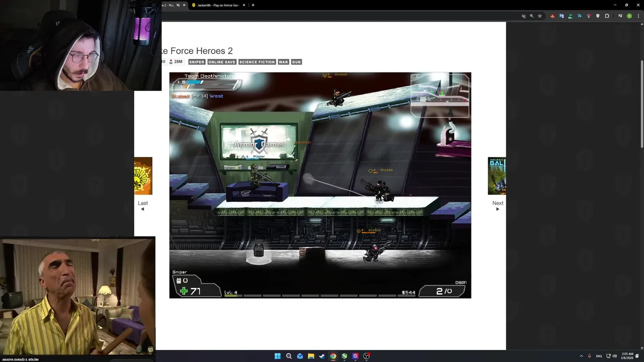The height and width of the screenshot is (362, 644).
Task: Open a new browser tab
Action: pos(253,5)
